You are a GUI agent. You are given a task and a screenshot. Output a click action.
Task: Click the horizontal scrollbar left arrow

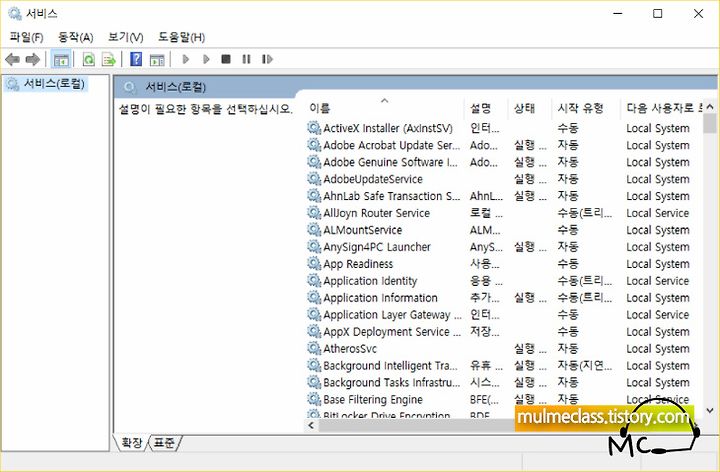coord(311,426)
